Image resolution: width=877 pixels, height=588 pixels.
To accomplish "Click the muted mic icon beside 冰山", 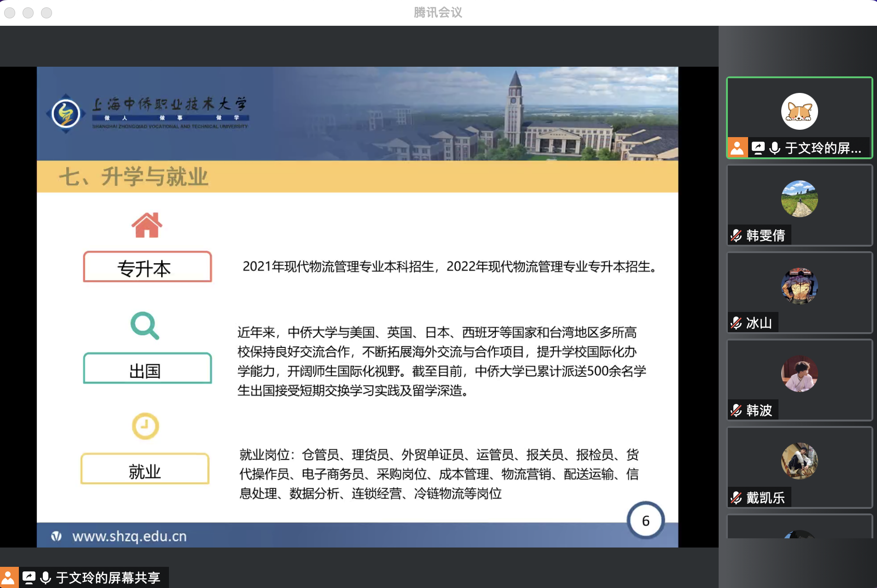I will (x=736, y=323).
